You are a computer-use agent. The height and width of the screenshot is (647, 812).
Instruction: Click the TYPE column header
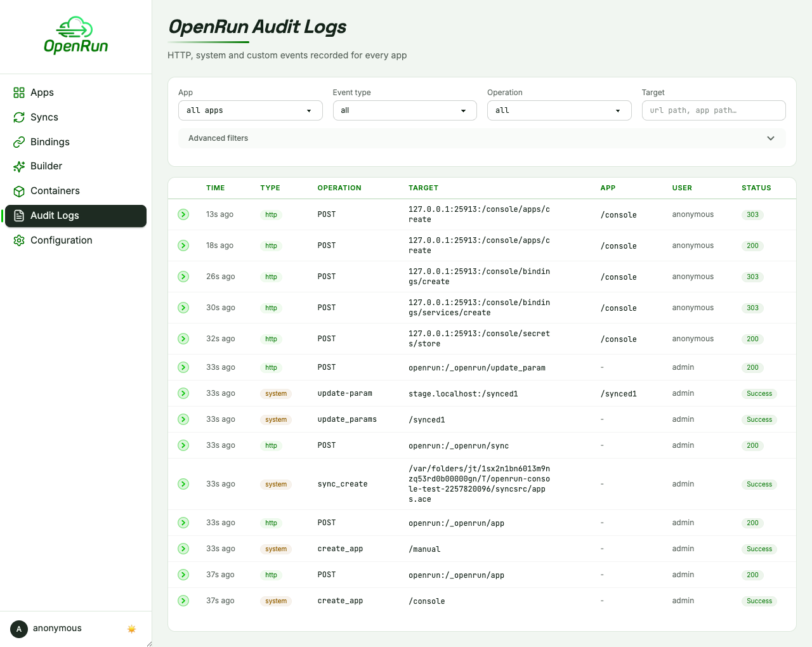coord(270,188)
